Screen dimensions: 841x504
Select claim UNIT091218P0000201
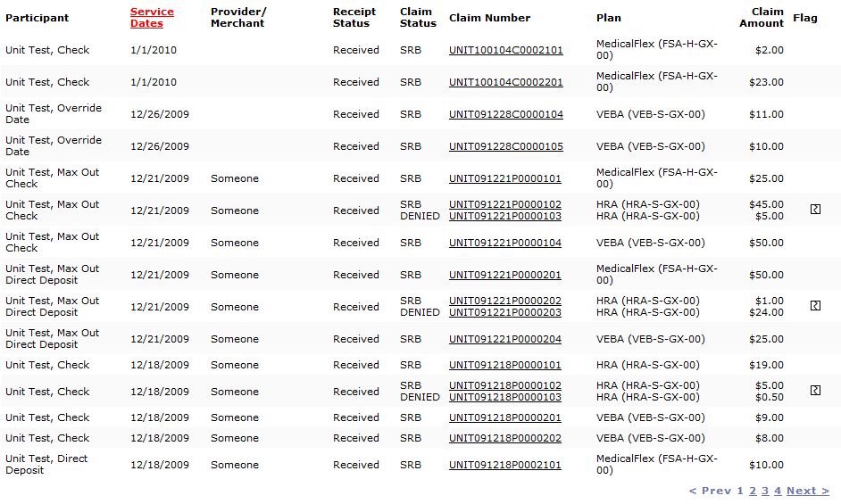click(505, 417)
